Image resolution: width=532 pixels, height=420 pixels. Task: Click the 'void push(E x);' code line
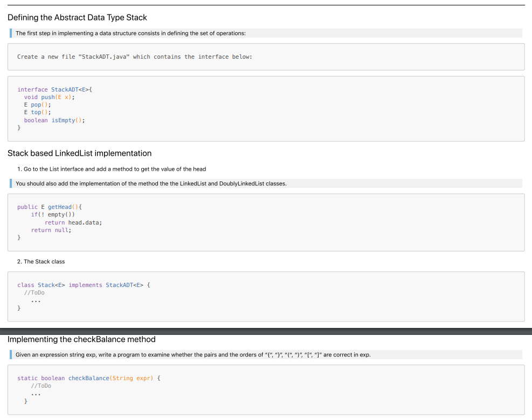coord(49,97)
